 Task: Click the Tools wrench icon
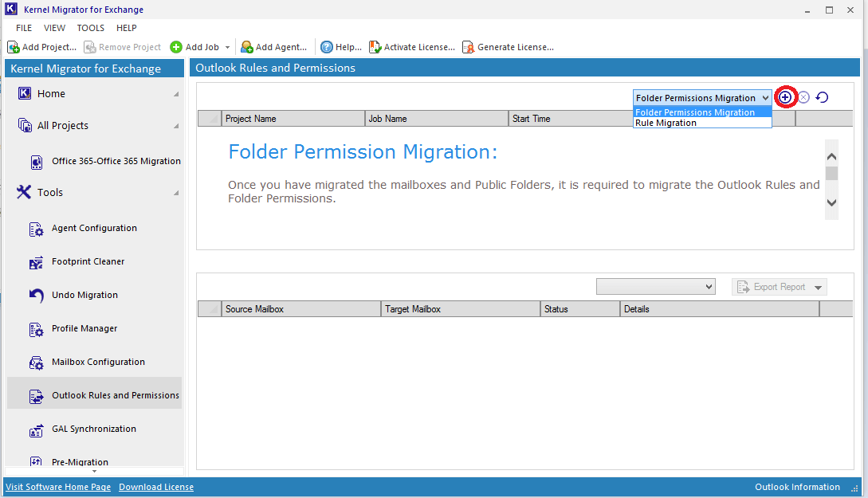point(24,192)
